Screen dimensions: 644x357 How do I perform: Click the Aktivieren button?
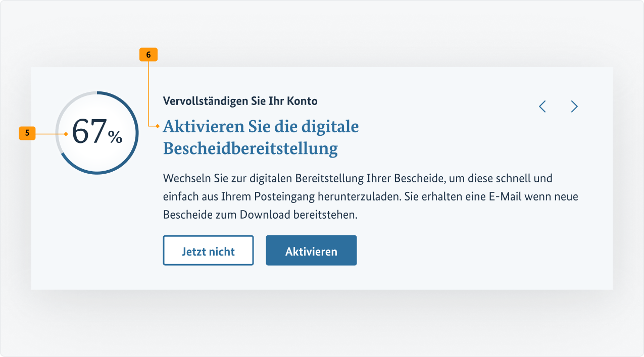(x=311, y=250)
